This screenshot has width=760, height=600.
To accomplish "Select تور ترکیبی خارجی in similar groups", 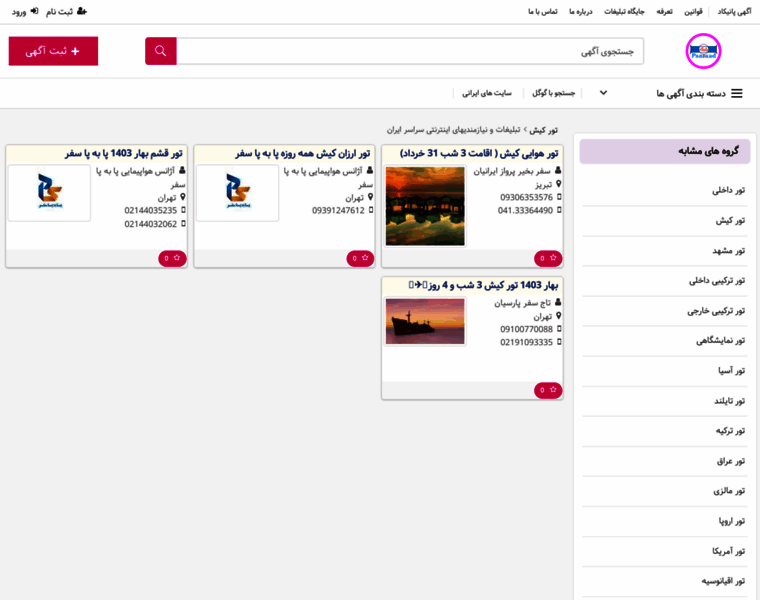I will 716,311.
